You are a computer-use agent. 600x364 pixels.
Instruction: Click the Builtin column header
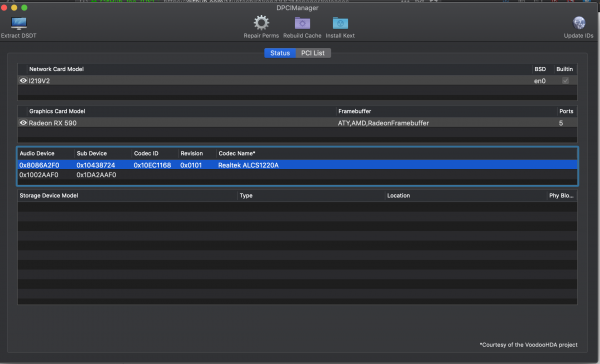click(565, 69)
